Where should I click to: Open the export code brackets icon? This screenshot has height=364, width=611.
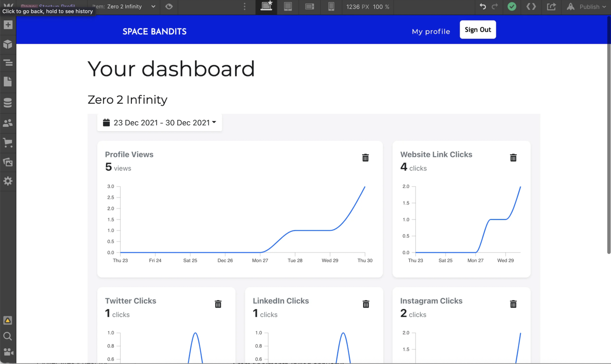point(531,7)
